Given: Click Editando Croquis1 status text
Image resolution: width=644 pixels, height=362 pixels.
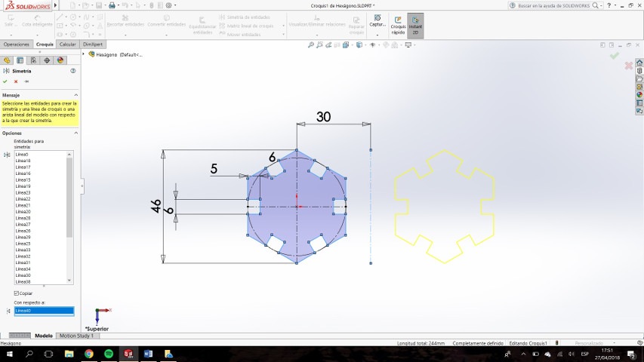Looking at the screenshot, I should coord(528,343).
